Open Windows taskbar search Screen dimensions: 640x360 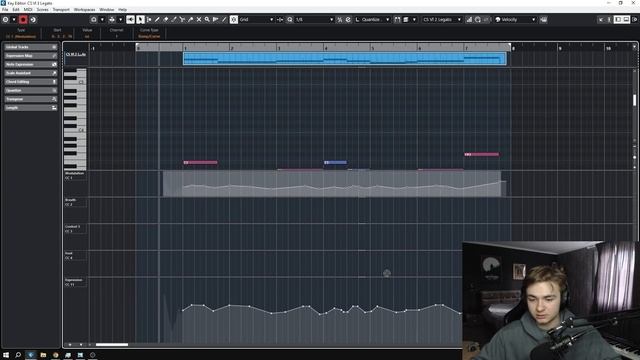[18, 355]
